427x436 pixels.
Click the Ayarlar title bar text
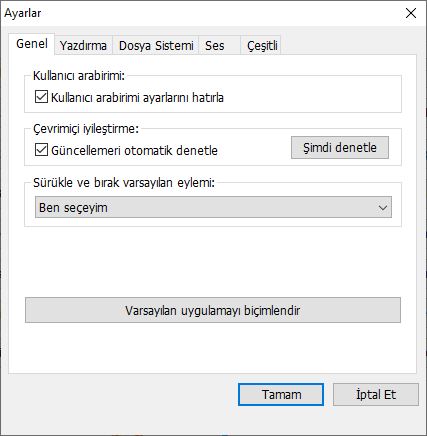click(23, 13)
